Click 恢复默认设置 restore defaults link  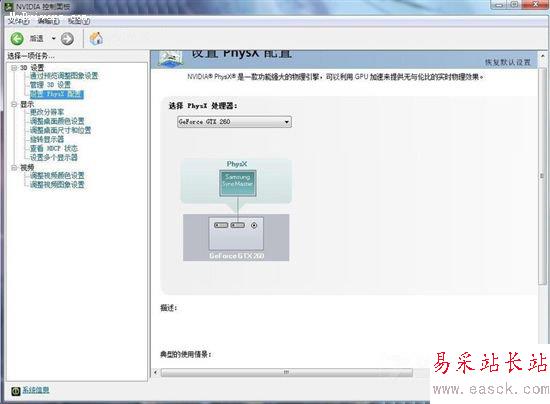coord(507,62)
